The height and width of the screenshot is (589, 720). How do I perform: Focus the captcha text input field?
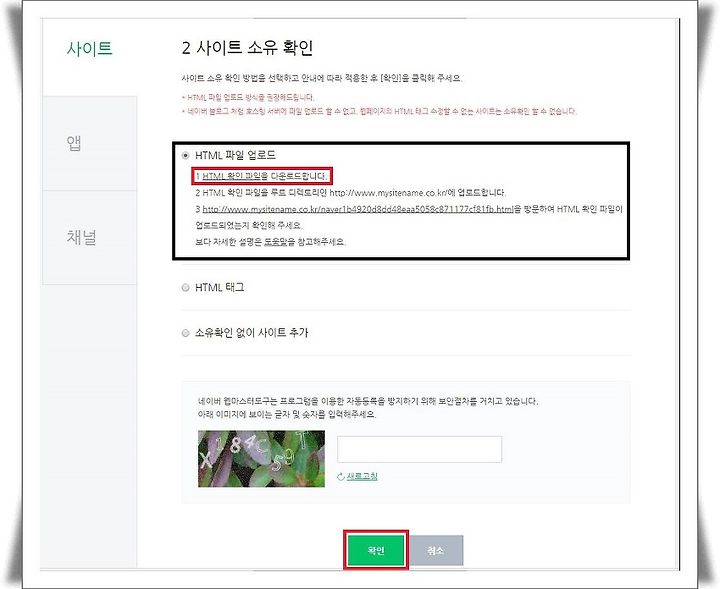click(419, 449)
